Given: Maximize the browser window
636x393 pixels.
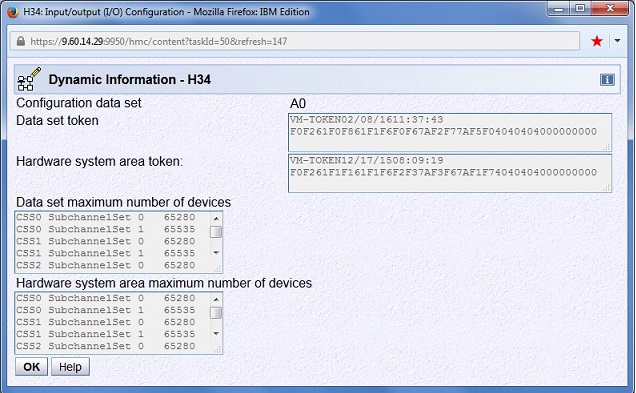Looking at the screenshot, I should (580, 9).
